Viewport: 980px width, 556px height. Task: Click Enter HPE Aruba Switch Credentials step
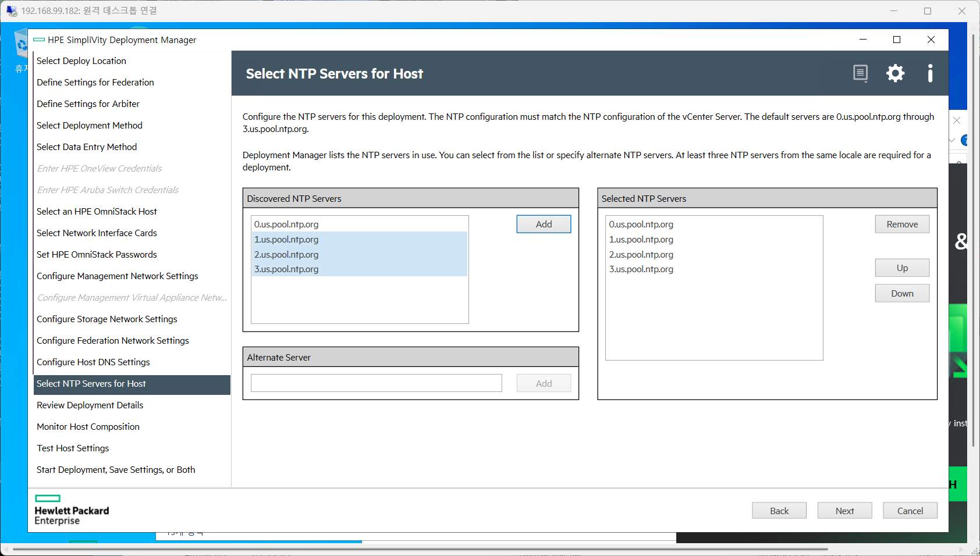pos(132,190)
